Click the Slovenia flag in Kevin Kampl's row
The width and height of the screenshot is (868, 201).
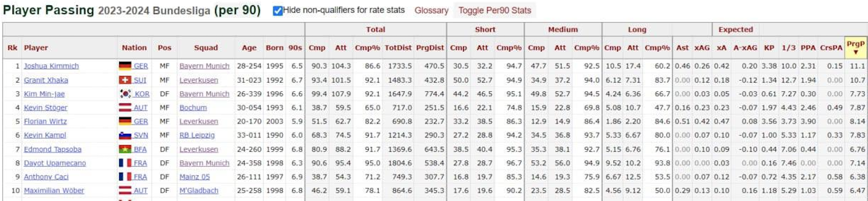[x=125, y=135]
